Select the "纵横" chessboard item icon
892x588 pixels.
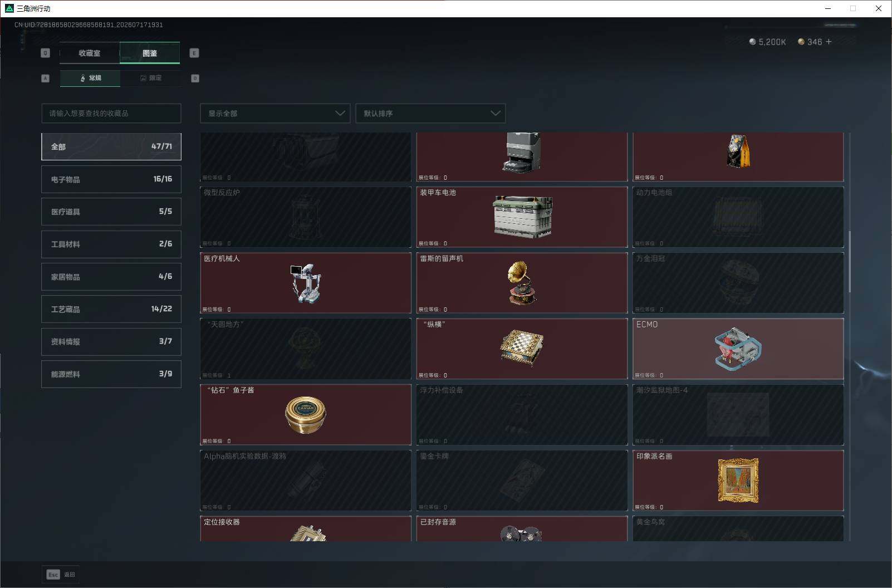[522, 349]
